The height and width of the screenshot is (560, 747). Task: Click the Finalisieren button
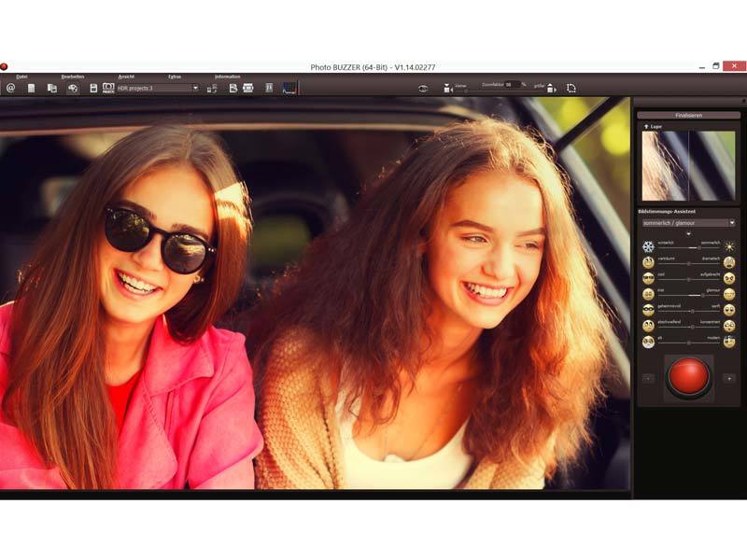pos(688,115)
